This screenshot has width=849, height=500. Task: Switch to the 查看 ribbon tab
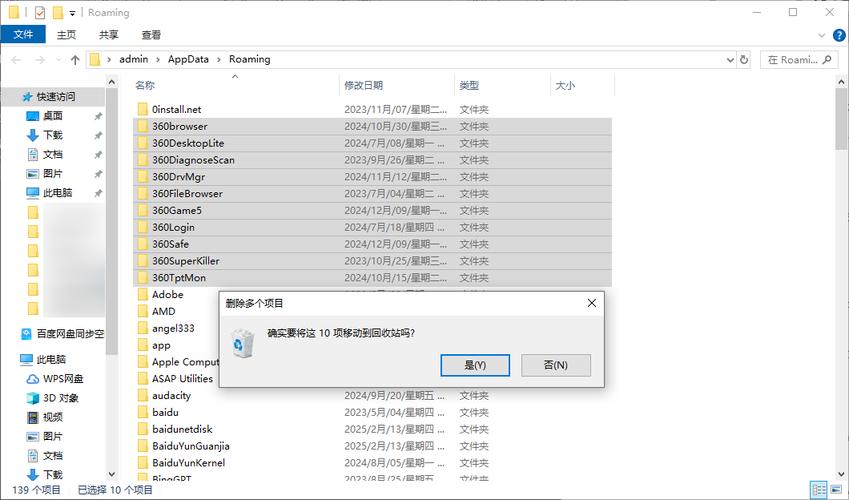pyautogui.click(x=151, y=35)
